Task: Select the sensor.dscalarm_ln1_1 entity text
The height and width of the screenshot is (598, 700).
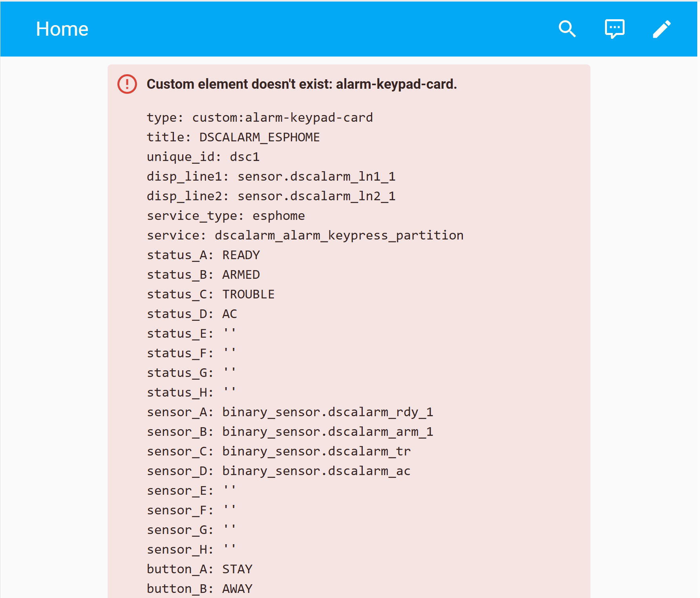Action: point(316,176)
